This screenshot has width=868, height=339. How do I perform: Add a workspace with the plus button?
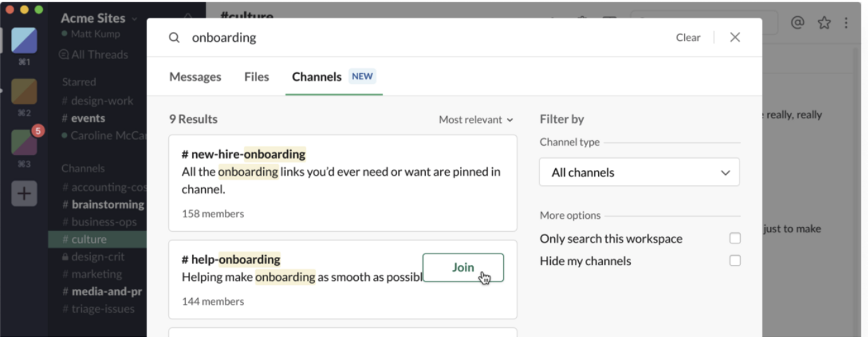point(24,194)
